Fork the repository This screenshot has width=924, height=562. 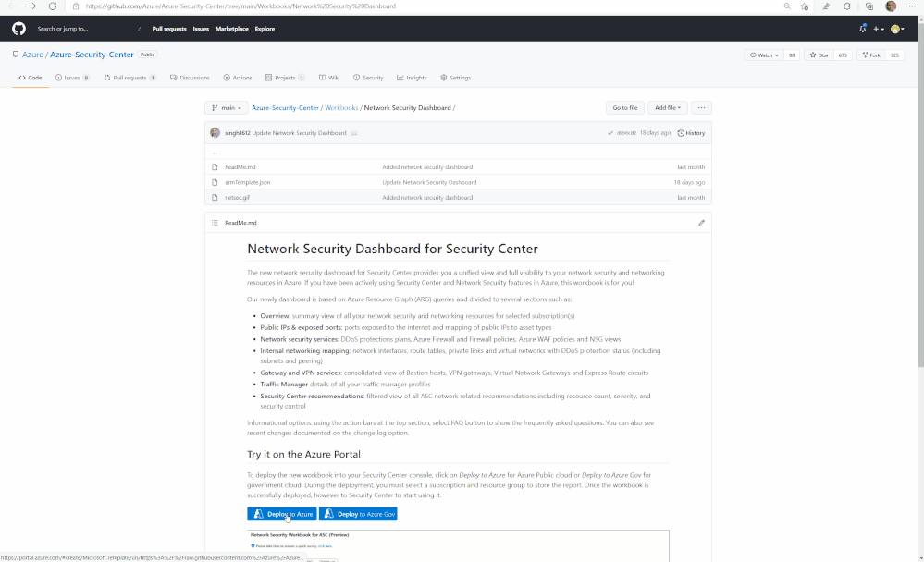pyautogui.click(x=871, y=55)
